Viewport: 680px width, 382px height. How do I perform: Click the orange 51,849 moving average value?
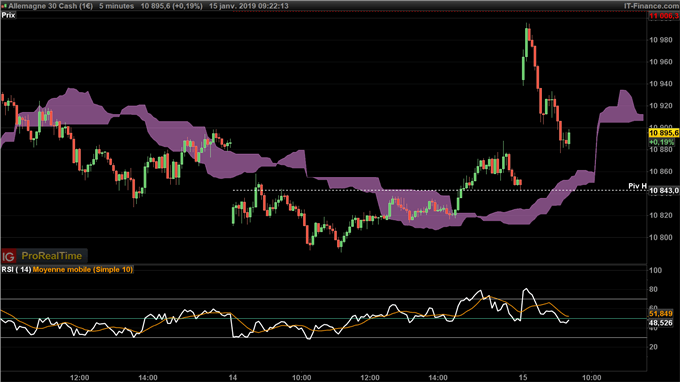(x=661, y=313)
